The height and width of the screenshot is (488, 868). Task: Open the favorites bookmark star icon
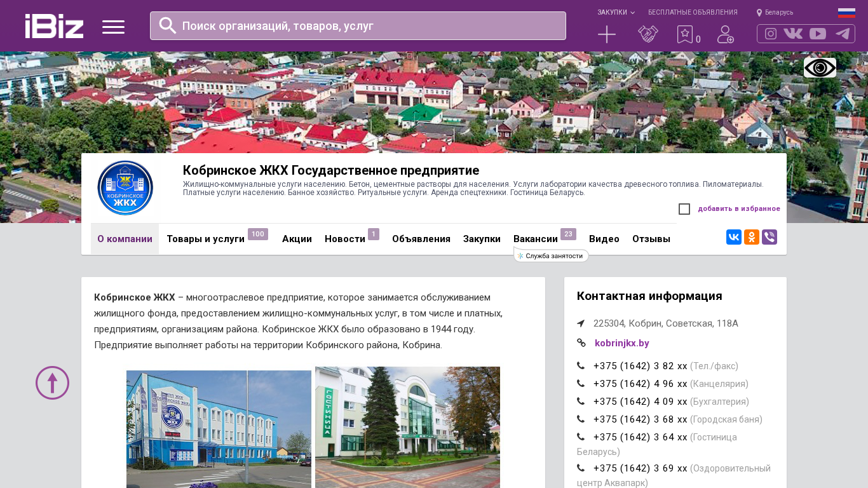click(x=684, y=34)
